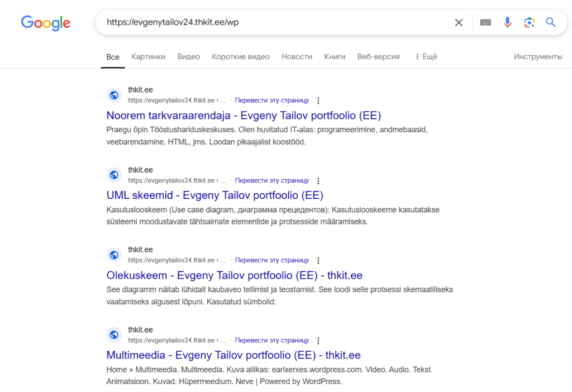Open the Инструменты search tools
Image resolution: width=572 pixels, height=392 pixels.
[537, 56]
